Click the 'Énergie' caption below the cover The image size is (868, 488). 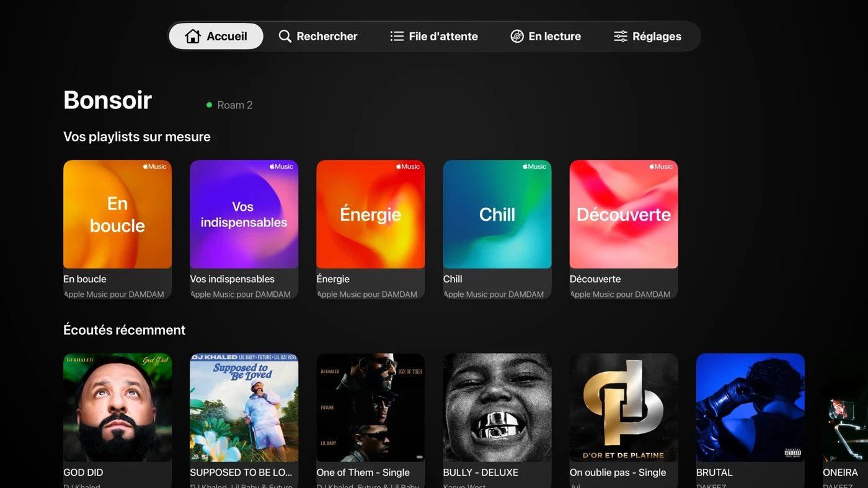333,280
